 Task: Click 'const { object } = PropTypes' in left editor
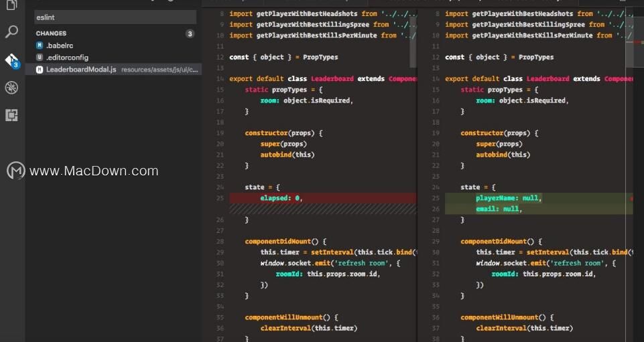284,57
